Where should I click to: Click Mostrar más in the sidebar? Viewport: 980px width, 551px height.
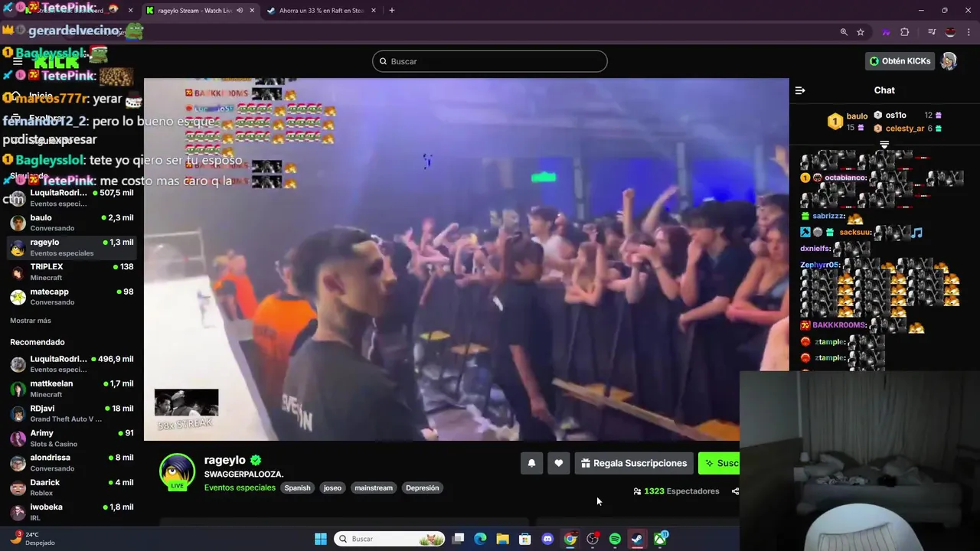point(31,321)
